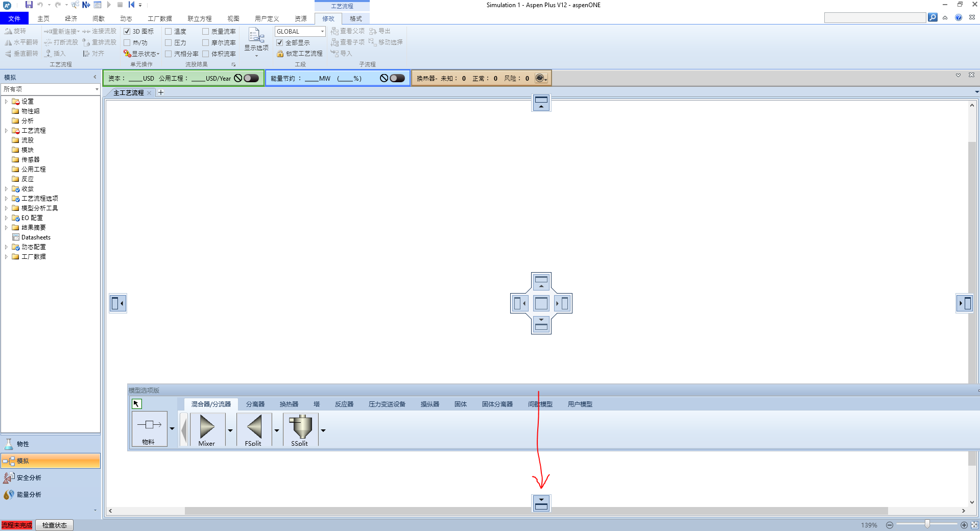980x531 pixels.
Task: Click the right-edge docking guide icon
Action: [x=964, y=303]
